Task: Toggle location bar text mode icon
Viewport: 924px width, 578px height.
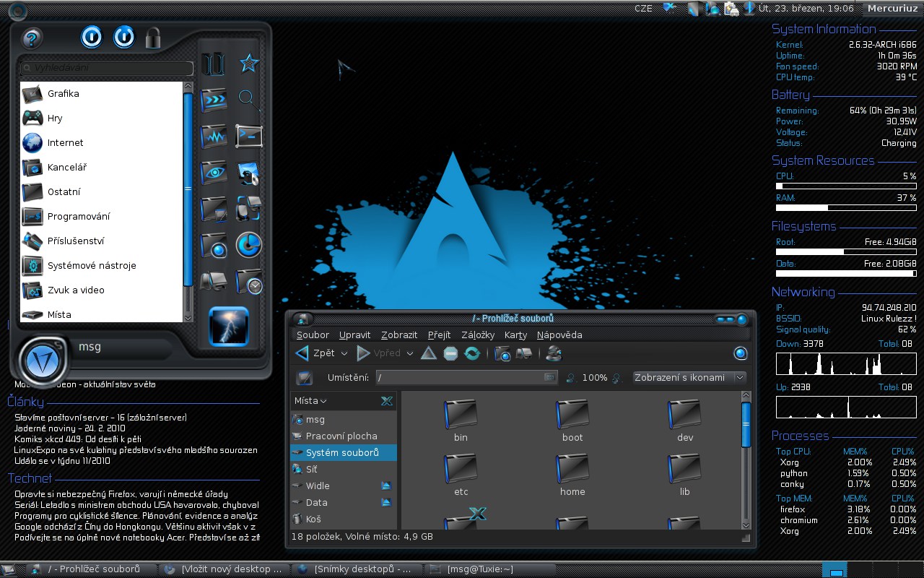Action: pos(305,377)
